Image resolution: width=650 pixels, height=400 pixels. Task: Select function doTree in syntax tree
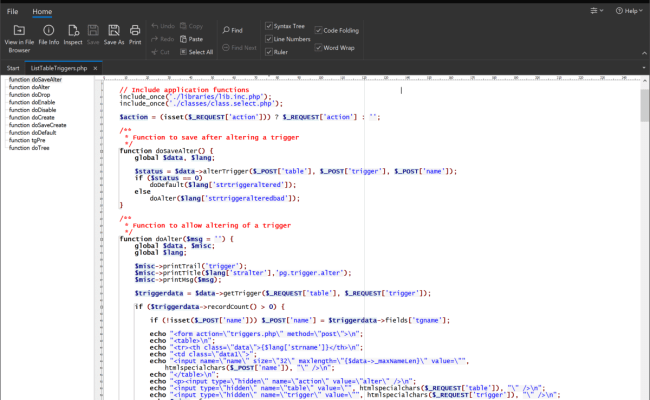(x=29, y=148)
